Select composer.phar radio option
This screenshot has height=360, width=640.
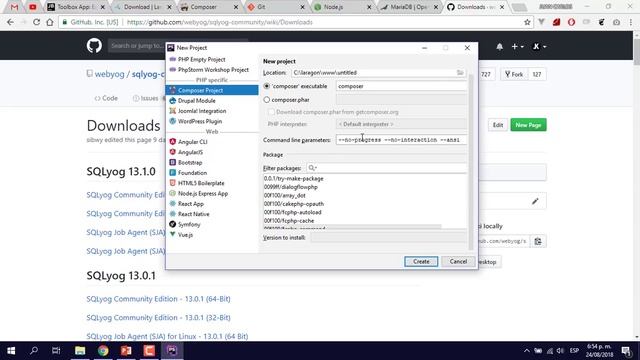[267, 100]
